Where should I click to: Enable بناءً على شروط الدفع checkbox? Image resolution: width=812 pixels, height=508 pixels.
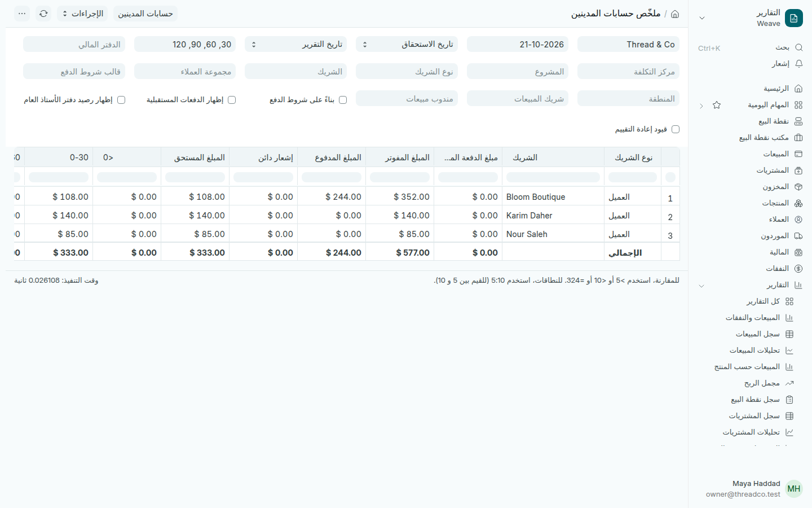pyautogui.click(x=343, y=100)
